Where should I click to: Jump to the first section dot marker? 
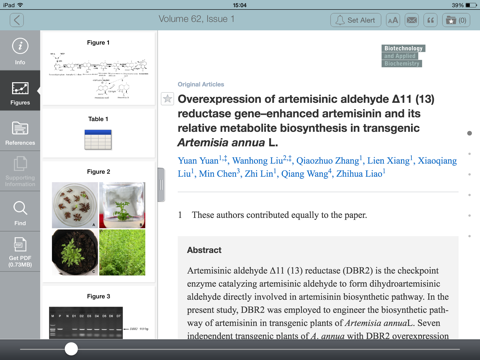(469, 133)
